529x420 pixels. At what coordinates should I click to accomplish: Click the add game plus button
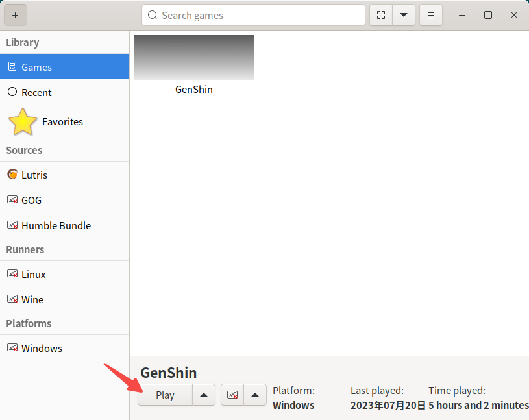[15, 15]
